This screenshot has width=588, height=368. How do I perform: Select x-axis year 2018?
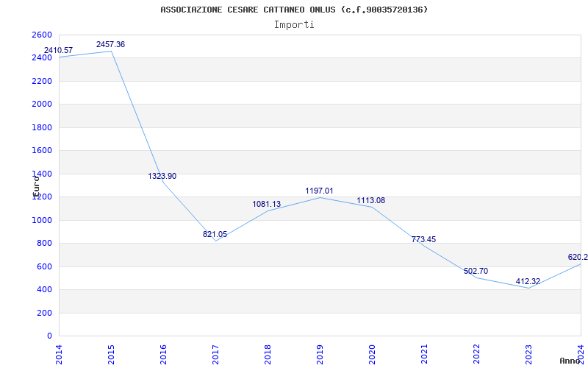[268, 355]
